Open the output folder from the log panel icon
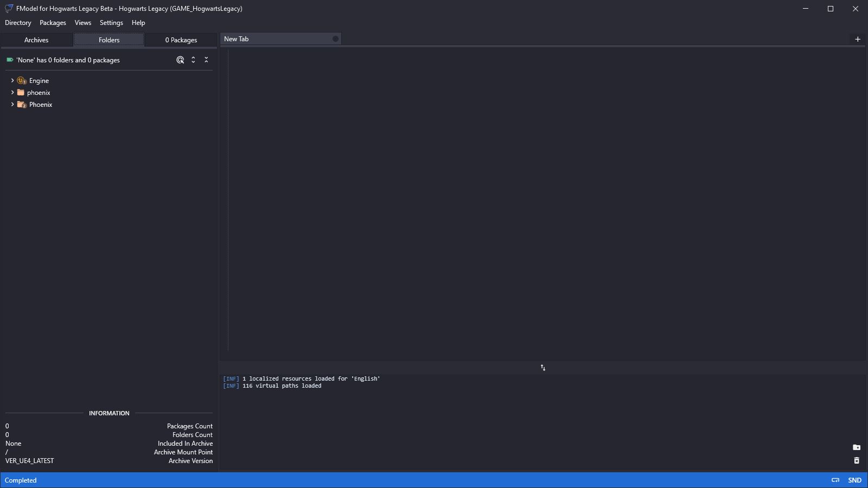Image resolution: width=868 pixels, height=488 pixels. pos(857,448)
